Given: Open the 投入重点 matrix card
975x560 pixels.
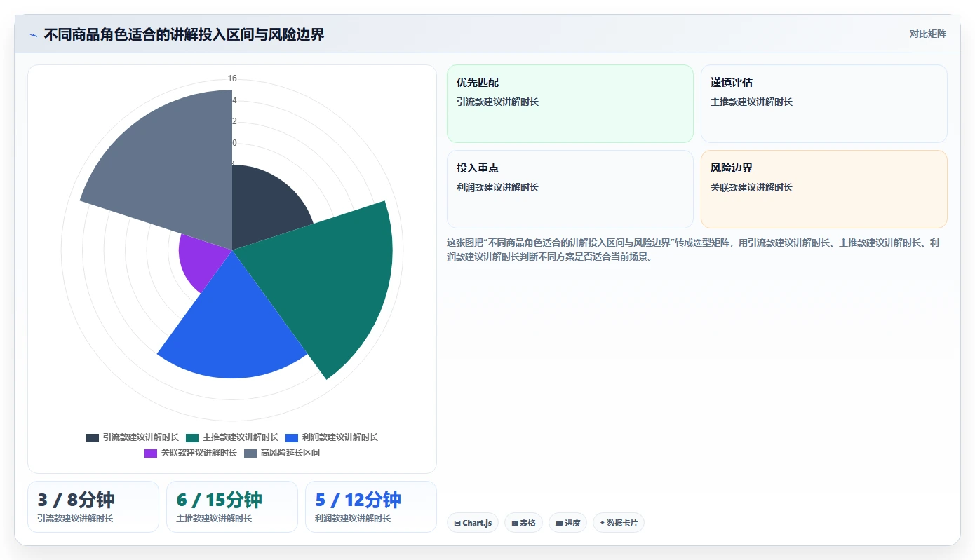Looking at the screenshot, I should pyautogui.click(x=570, y=189).
